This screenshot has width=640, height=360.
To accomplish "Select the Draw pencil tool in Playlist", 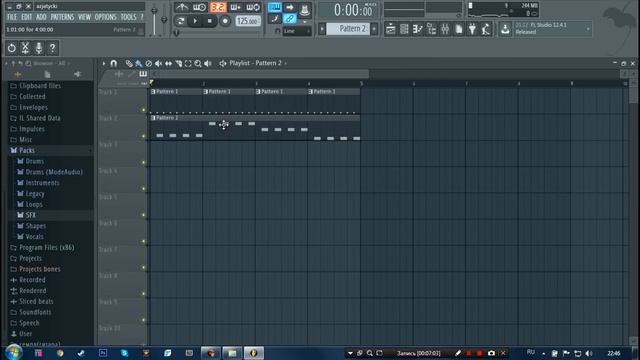I will [129, 63].
